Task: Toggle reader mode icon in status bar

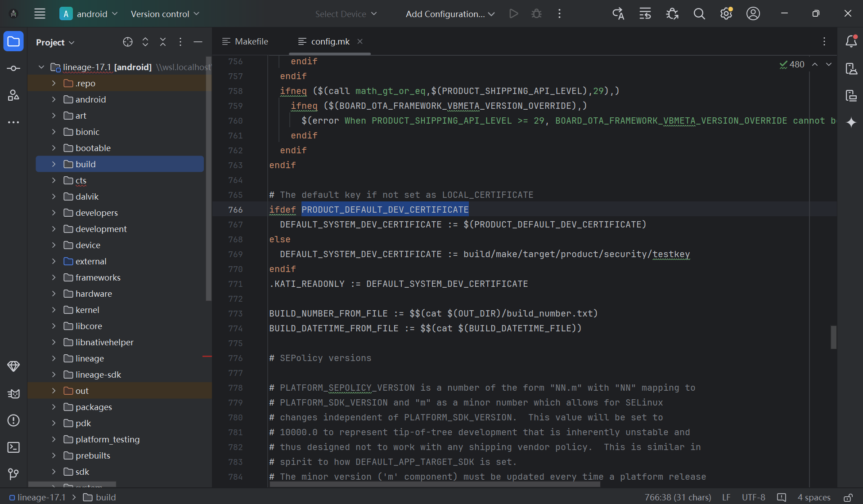Action: 782,497
